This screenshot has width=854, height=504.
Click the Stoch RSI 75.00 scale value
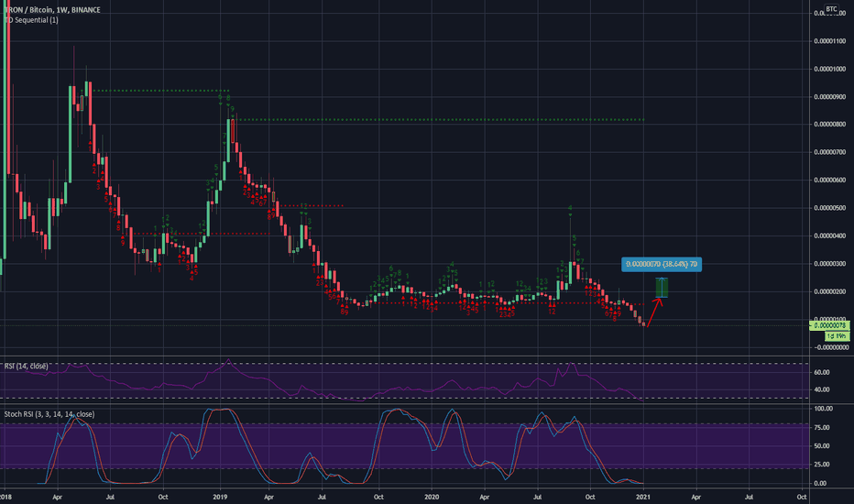(822, 428)
